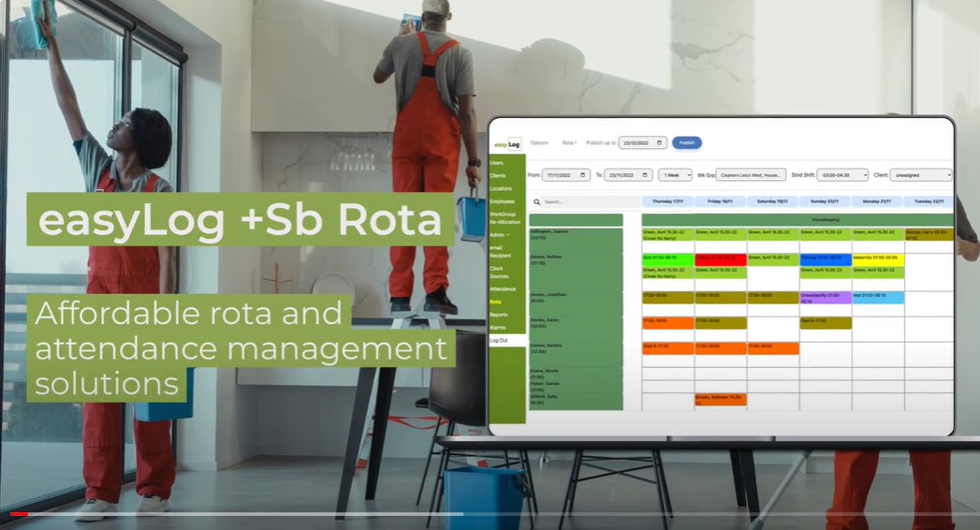The image size is (980, 530).
Task: Open the Client dropdown showing unassigned
Action: pyautogui.click(x=921, y=175)
